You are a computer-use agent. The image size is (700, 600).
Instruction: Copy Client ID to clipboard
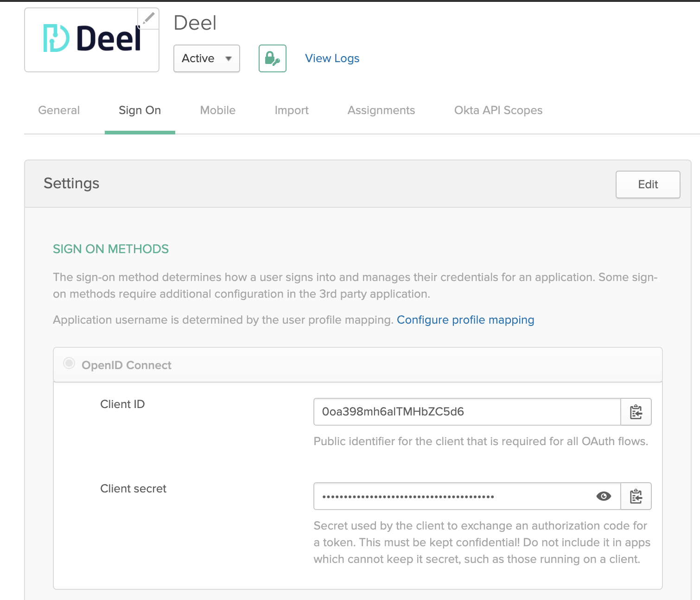pos(636,412)
